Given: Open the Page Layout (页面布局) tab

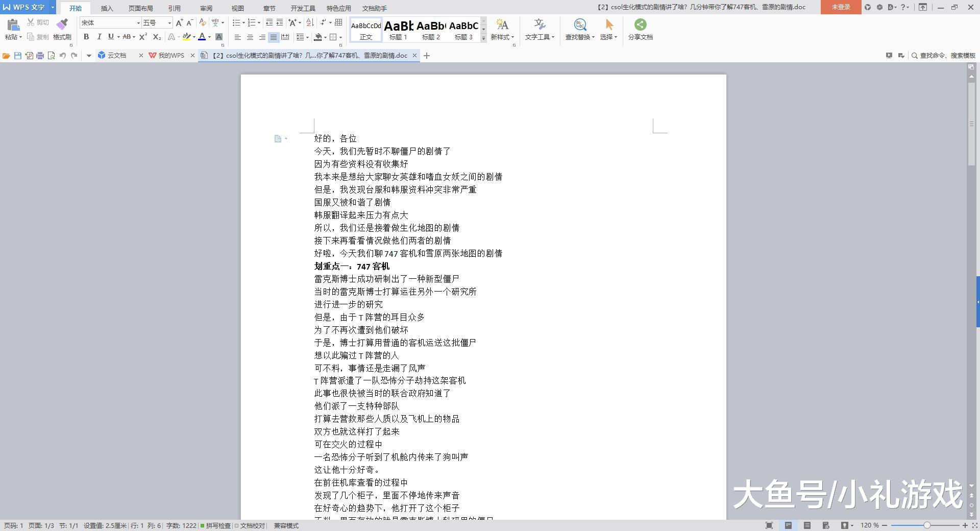Looking at the screenshot, I should 140,8.
